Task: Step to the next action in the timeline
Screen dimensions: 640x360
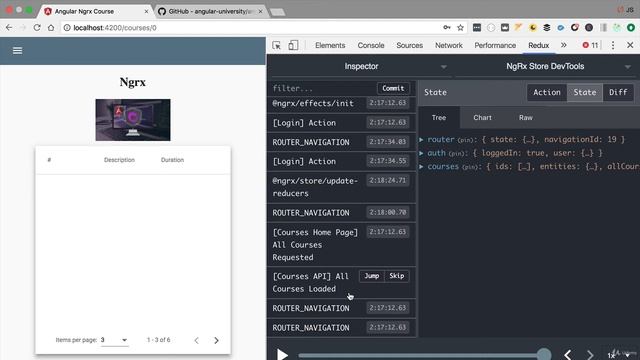Action: click(x=590, y=354)
